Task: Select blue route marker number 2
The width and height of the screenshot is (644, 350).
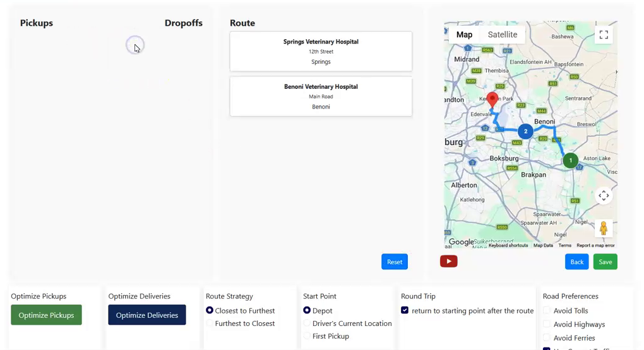Action: click(x=525, y=131)
